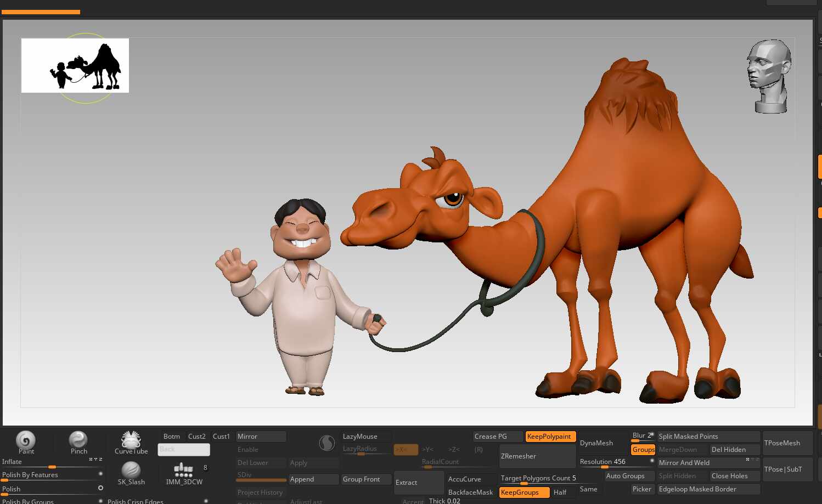This screenshot has height=504, width=822.
Task: Toggle BackfaceMask setting
Action: click(471, 492)
